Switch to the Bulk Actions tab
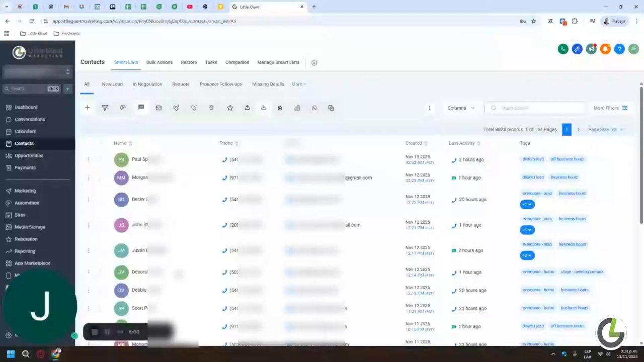The image size is (644, 362). pos(159,62)
